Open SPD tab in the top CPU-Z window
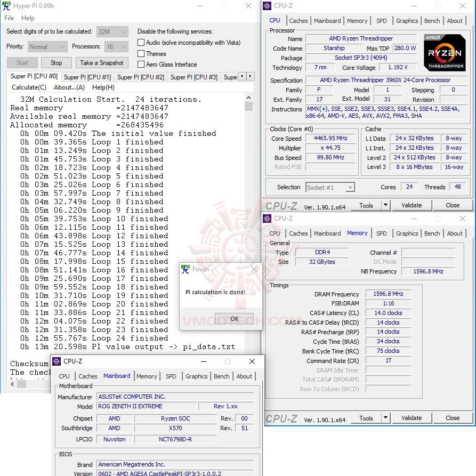Image resolution: width=476 pixels, height=476 pixels. tap(382, 21)
